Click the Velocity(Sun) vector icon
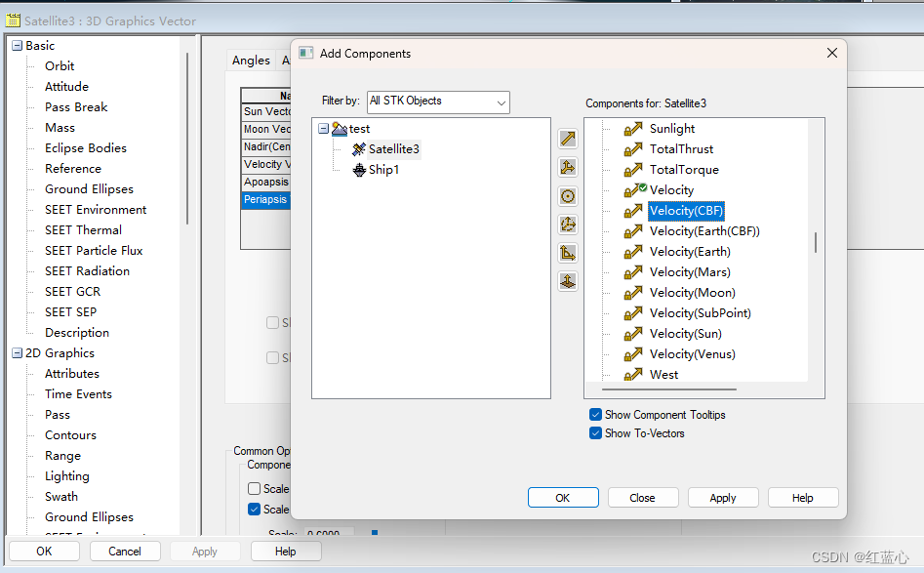Screen dimensions: 924x573 tap(633, 334)
